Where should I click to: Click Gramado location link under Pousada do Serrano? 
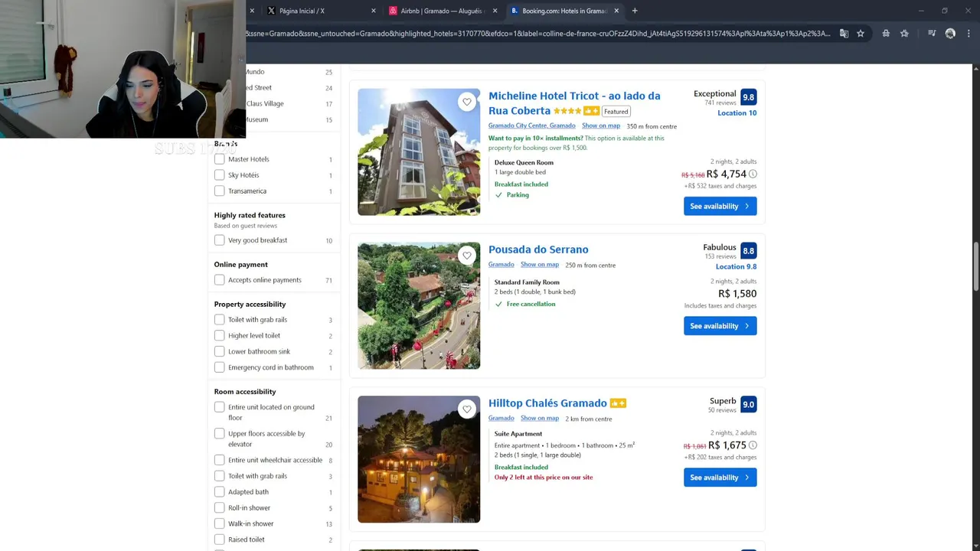[501, 265]
